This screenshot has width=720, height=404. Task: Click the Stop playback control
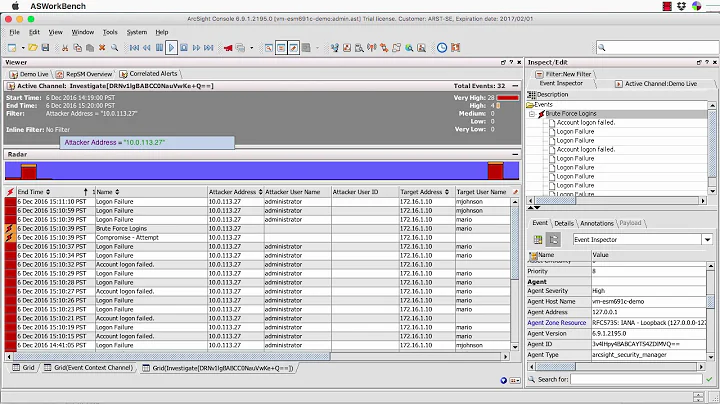pos(184,48)
